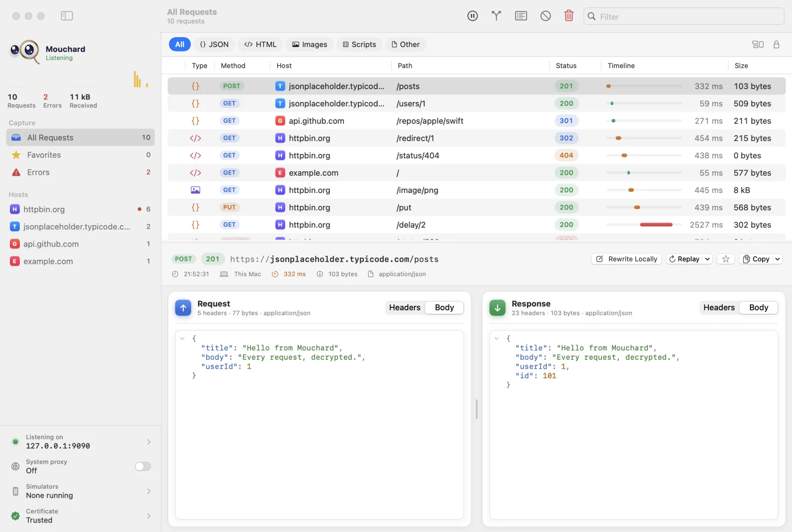Image resolution: width=792 pixels, height=532 pixels.
Task: Click the Rewrite Locally button
Action: coord(626,259)
